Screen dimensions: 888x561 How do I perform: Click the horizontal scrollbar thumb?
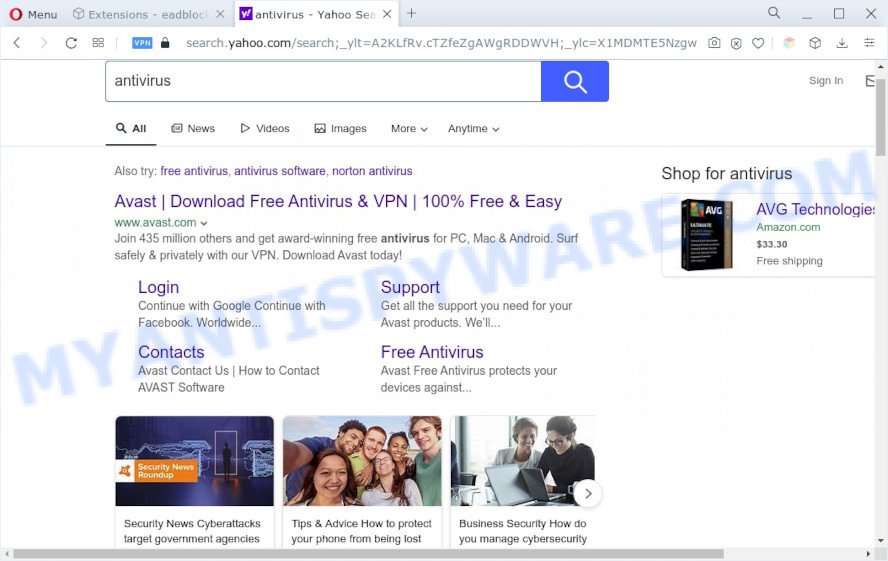click(x=368, y=553)
